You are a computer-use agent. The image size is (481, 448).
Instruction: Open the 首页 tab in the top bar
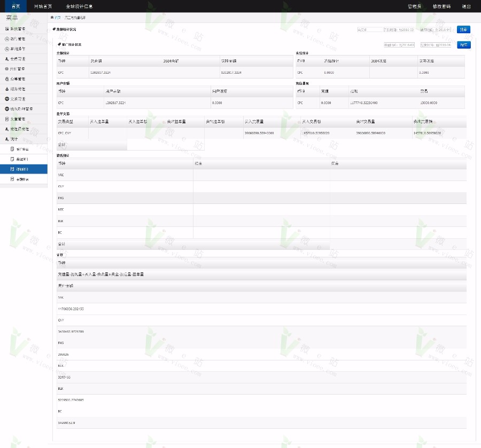coord(16,6)
